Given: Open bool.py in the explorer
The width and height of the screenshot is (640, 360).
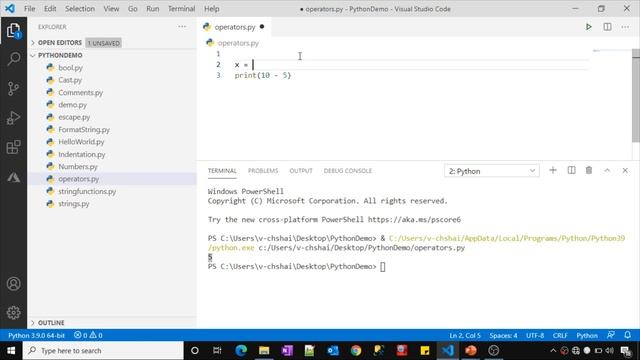Looking at the screenshot, I should [70, 68].
